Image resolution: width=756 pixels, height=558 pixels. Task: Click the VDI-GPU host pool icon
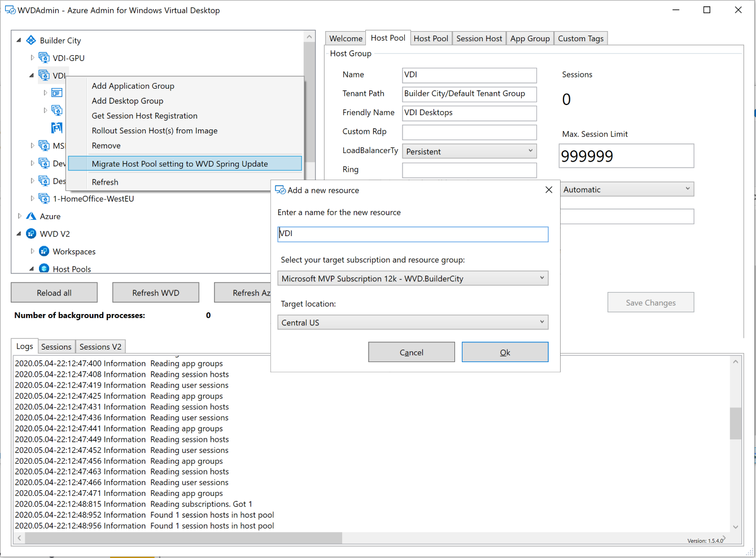coord(44,58)
